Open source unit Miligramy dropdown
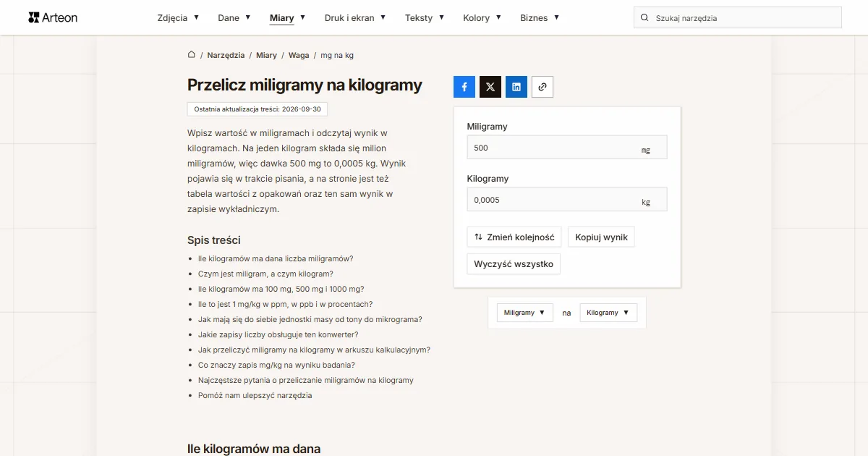Screen dimensions: 868x456 pos(524,313)
